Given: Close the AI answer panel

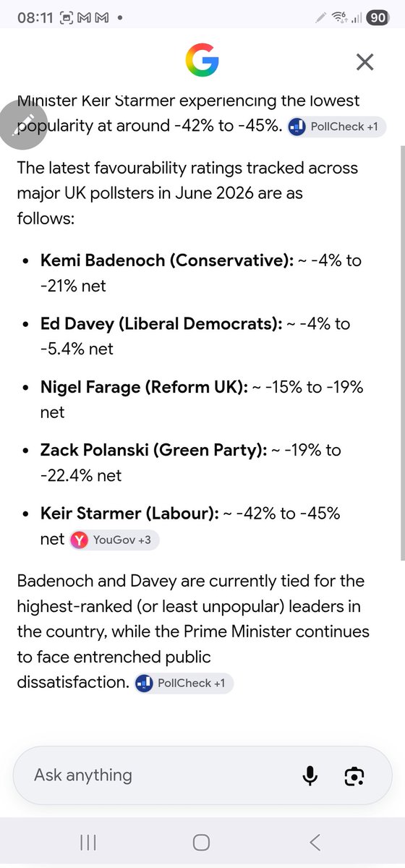Looking at the screenshot, I should (x=364, y=61).
